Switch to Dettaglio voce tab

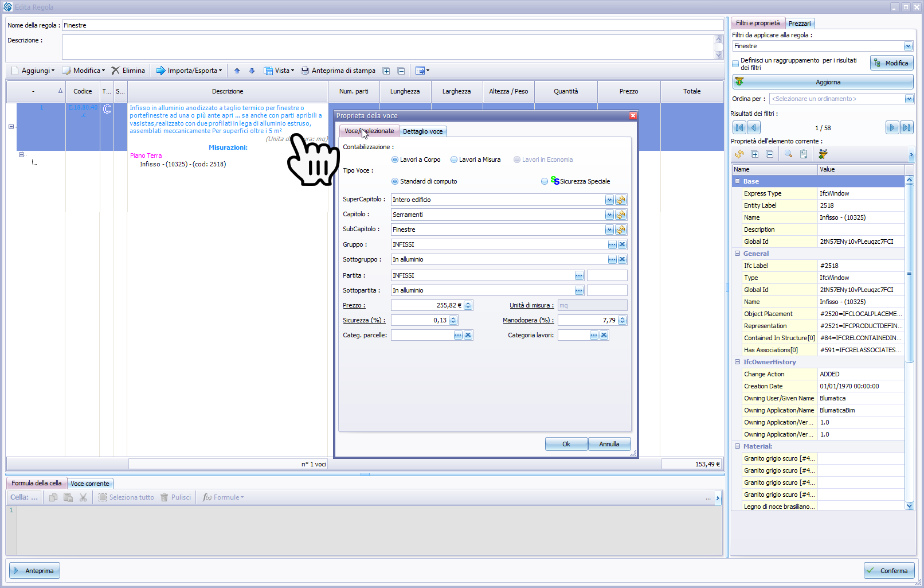point(422,131)
